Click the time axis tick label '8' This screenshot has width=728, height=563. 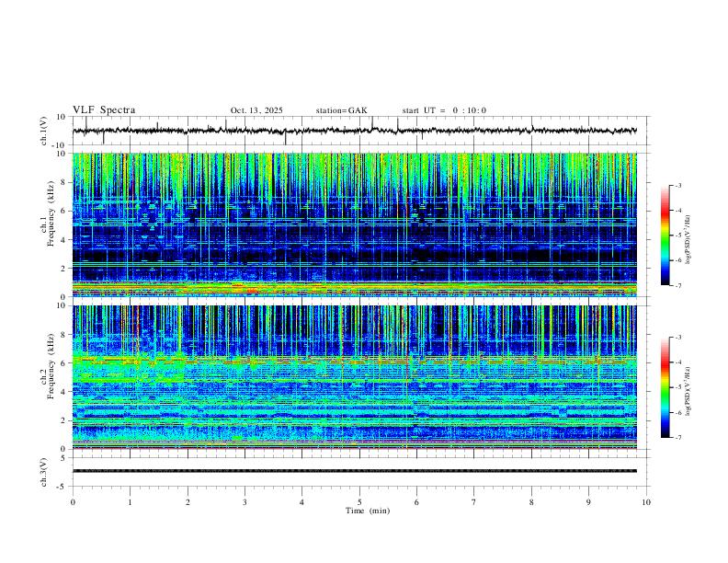coord(531,502)
